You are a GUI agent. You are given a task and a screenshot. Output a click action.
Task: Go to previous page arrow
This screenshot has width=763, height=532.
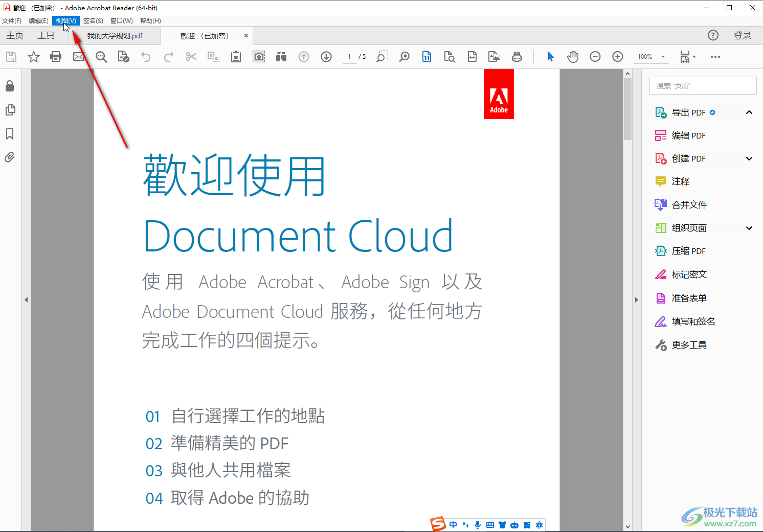(x=304, y=57)
